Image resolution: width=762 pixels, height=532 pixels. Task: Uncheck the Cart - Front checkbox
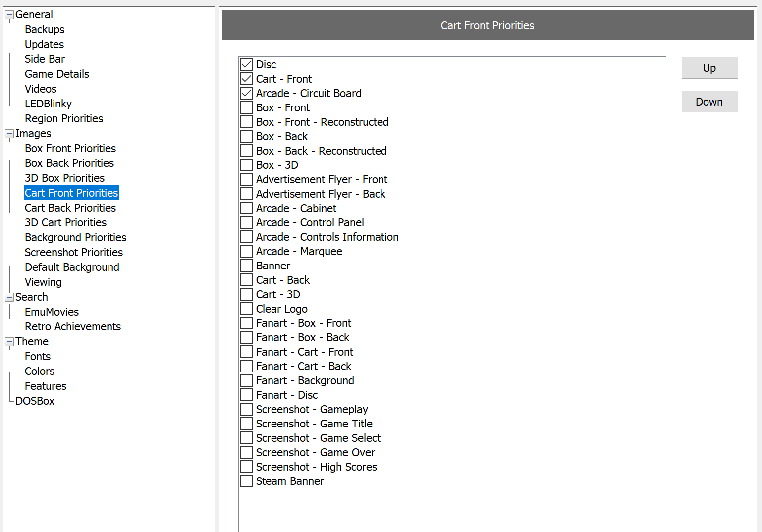pos(246,79)
